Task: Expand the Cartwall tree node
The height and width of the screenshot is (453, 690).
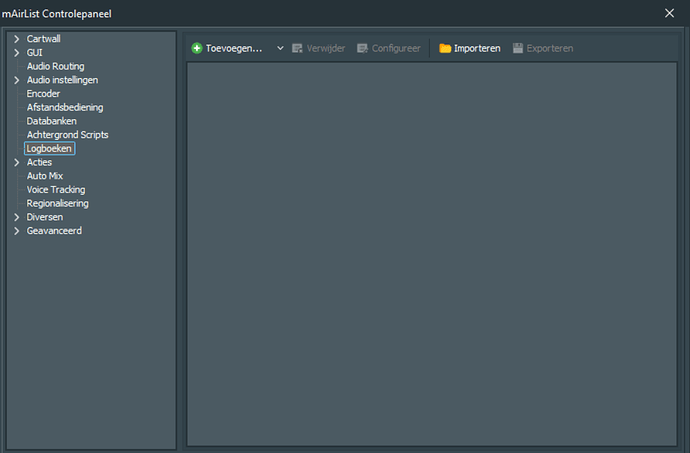Action: click(x=16, y=39)
